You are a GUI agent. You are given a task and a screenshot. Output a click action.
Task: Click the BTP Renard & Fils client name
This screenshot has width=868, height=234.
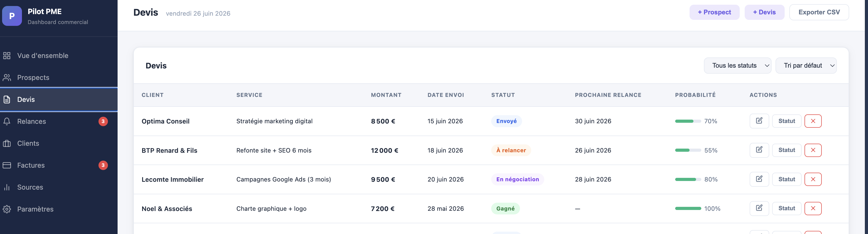coord(170,150)
